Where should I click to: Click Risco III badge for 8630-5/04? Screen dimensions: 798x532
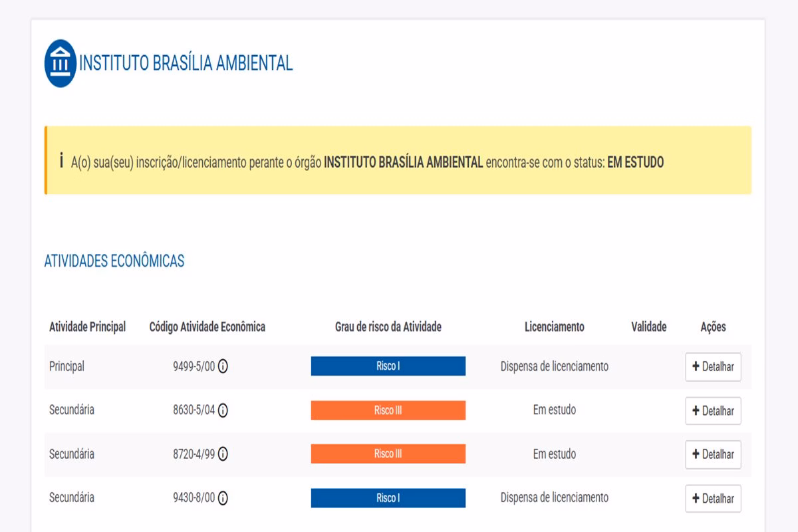coord(388,410)
